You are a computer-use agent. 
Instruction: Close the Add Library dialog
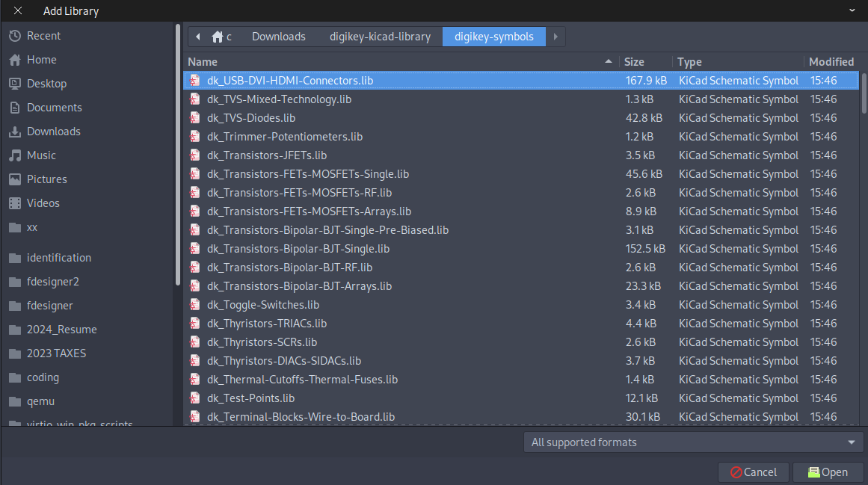click(x=18, y=10)
